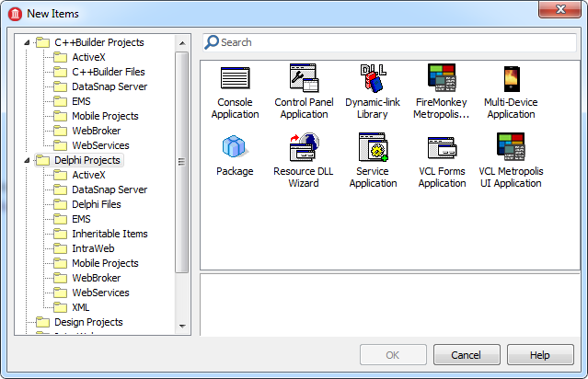The width and height of the screenshot is (588, 379).
Task: Select DataSnap Server under Delphi Projects
Action: (x=100, y=189)
